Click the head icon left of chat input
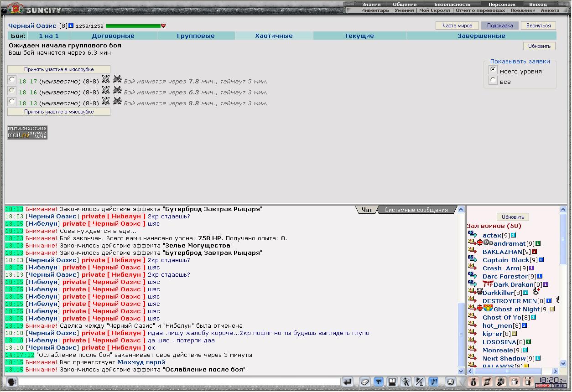572x392 pixels. tap(12, 382)
